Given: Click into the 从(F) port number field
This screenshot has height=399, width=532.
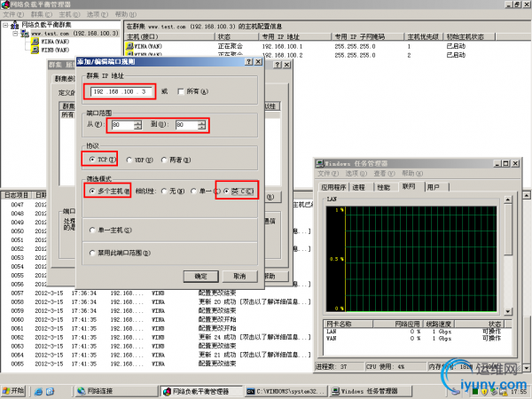Looking at the screenshot, I should 122,125.
